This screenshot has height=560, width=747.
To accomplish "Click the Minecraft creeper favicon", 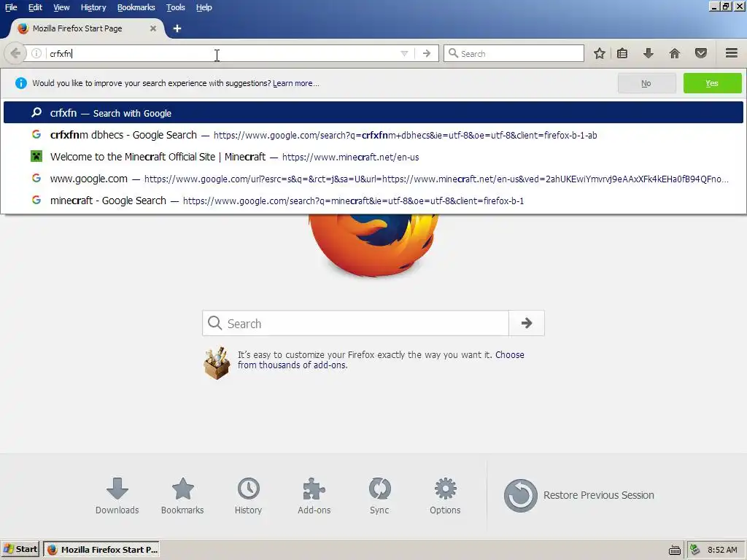I will point(36,156).
